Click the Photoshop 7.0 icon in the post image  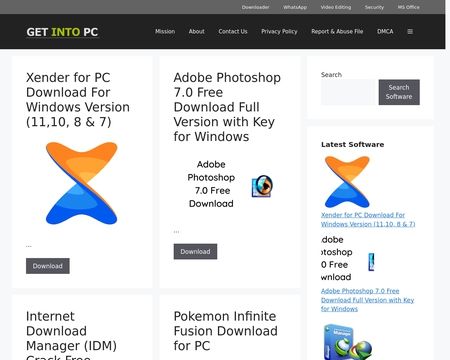[262, 186]
